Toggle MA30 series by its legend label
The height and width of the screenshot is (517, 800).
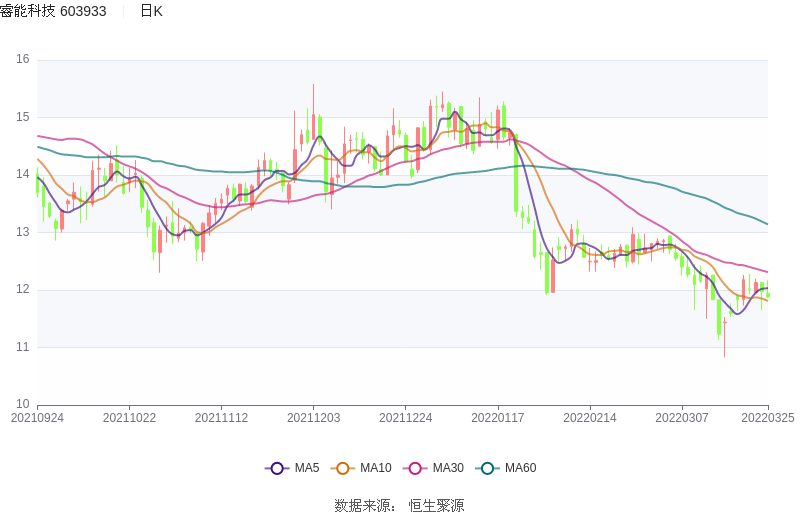[x=448, y=468]
